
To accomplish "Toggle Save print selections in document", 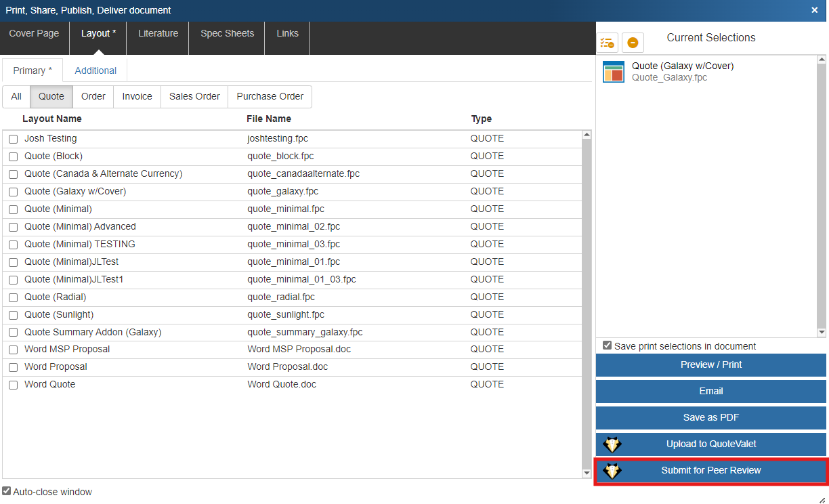I will click(608, 345).
